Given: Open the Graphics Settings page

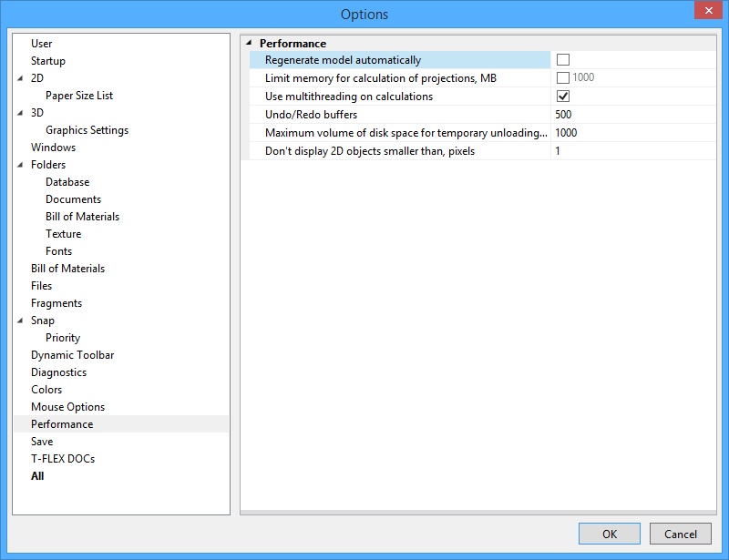Looking at the screenshot, I should (x=90, y=130).
